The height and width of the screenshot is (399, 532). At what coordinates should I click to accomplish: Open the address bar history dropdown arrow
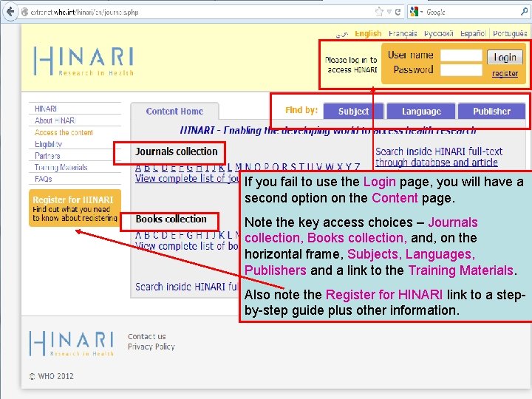pos(389,12)
